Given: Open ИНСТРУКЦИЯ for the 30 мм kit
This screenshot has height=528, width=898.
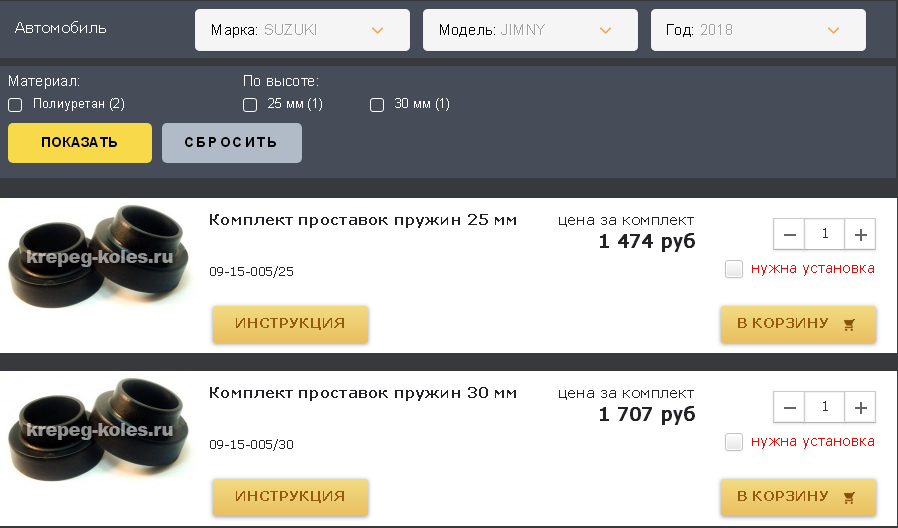Looking at the screenshot, I should point(290,497).
